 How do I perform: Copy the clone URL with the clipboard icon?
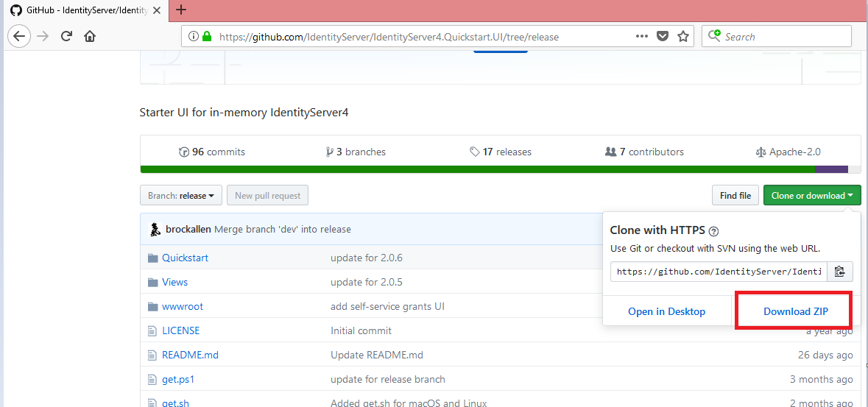point(840,272)
